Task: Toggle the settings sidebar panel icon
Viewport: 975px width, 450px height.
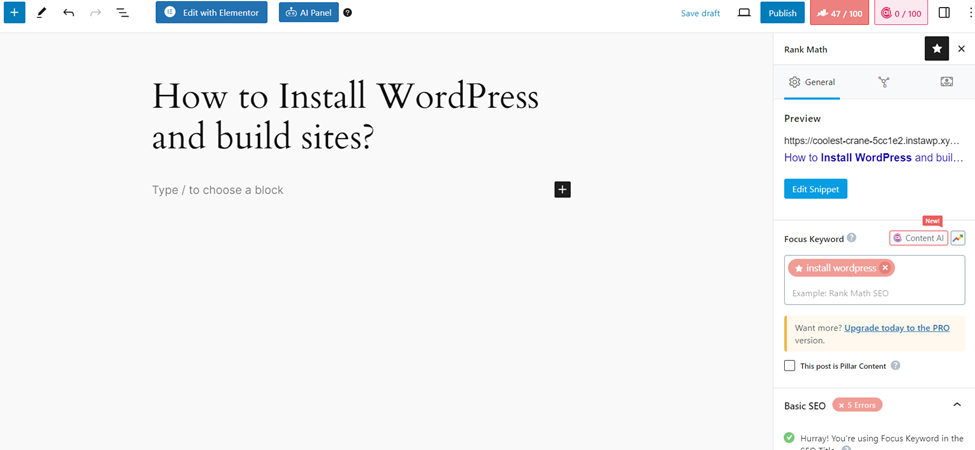Action: click(x=944, y=12)
